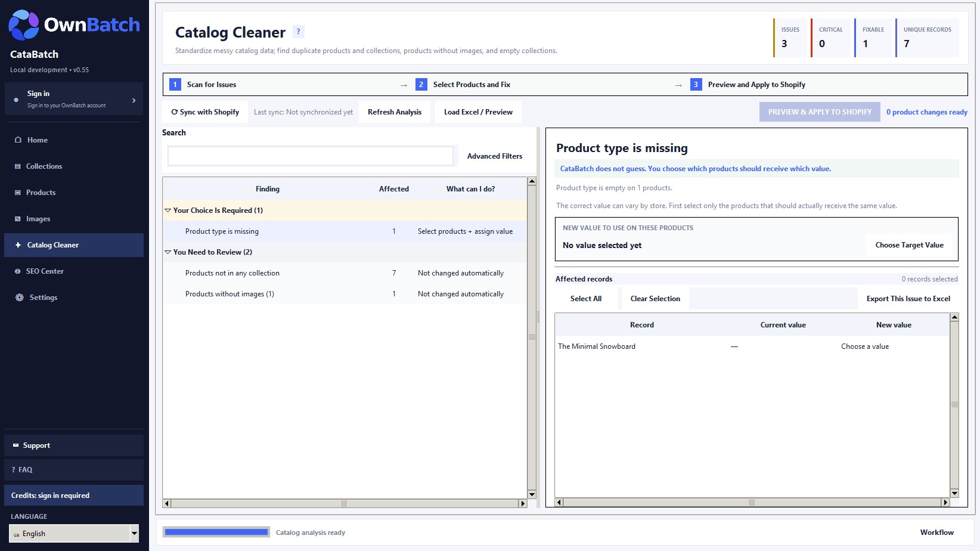Click Load Excel / Preview

click(478, 112)
